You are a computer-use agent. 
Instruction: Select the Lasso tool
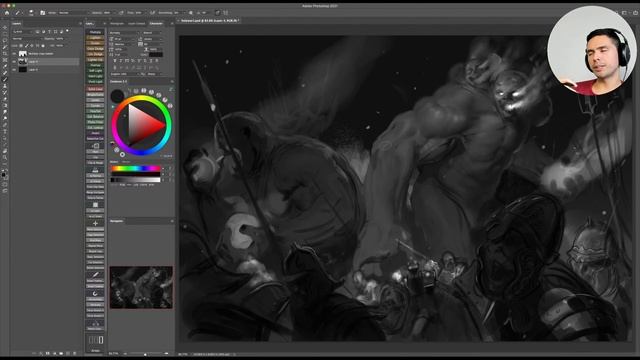[5, 40]
